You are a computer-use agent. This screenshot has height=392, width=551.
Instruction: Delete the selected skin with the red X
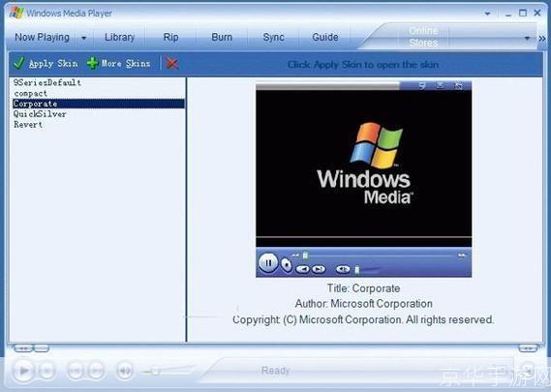171,64
